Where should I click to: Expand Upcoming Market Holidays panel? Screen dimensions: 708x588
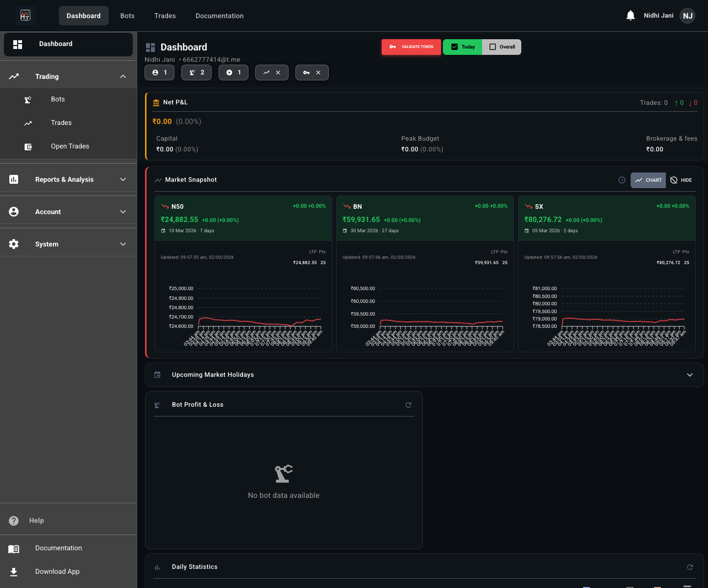click(690, 374)
